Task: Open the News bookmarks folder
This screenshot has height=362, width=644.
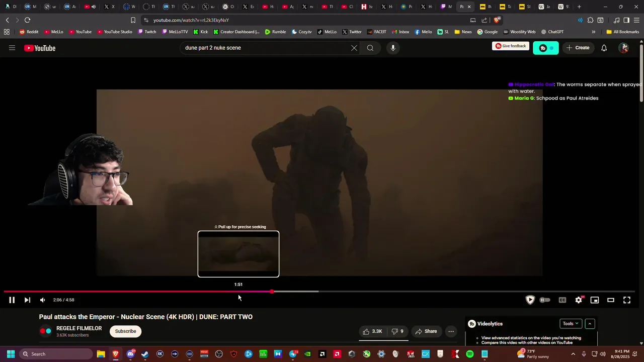Action: click(x=463, y=32)
